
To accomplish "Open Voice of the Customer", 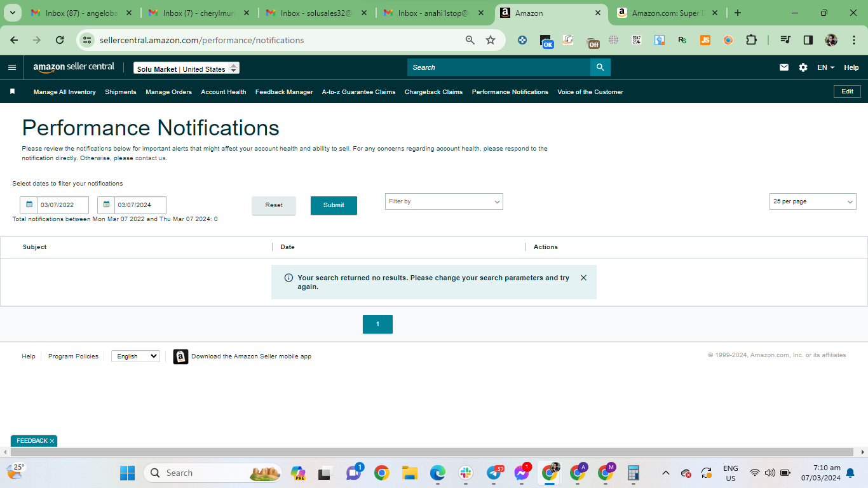I will [x=590, y=92].
